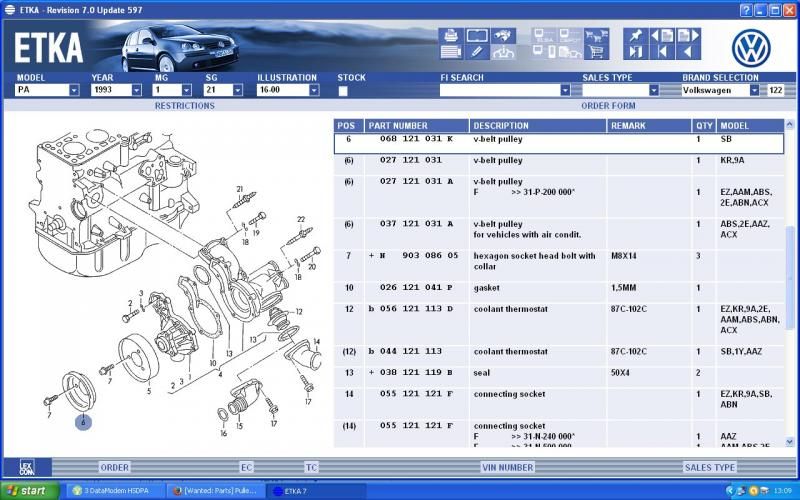This screenshot has width=800, height=500.
Task: Click the 122 field beside brand selection
Action: click(x=776, y=90)
